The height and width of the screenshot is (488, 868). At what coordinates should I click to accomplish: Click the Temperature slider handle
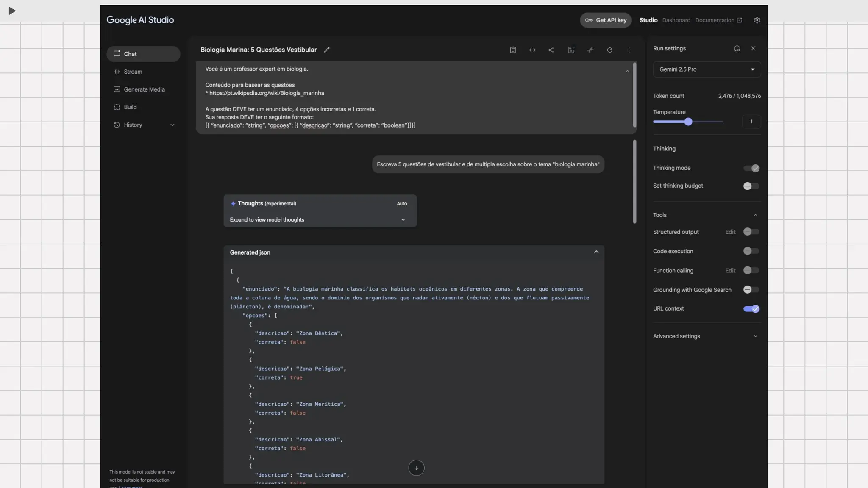[688, 122]
